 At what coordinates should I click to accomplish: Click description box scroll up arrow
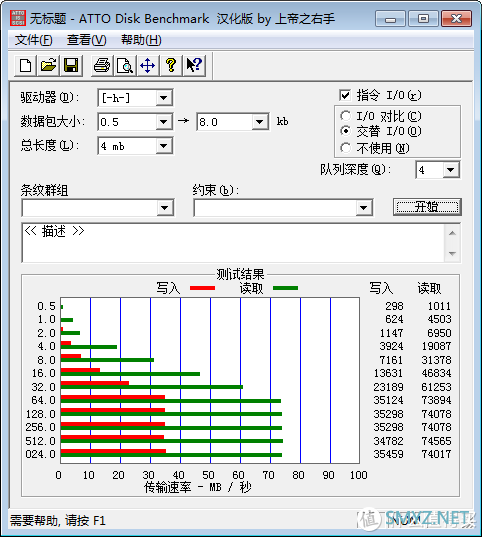point(452,233)
